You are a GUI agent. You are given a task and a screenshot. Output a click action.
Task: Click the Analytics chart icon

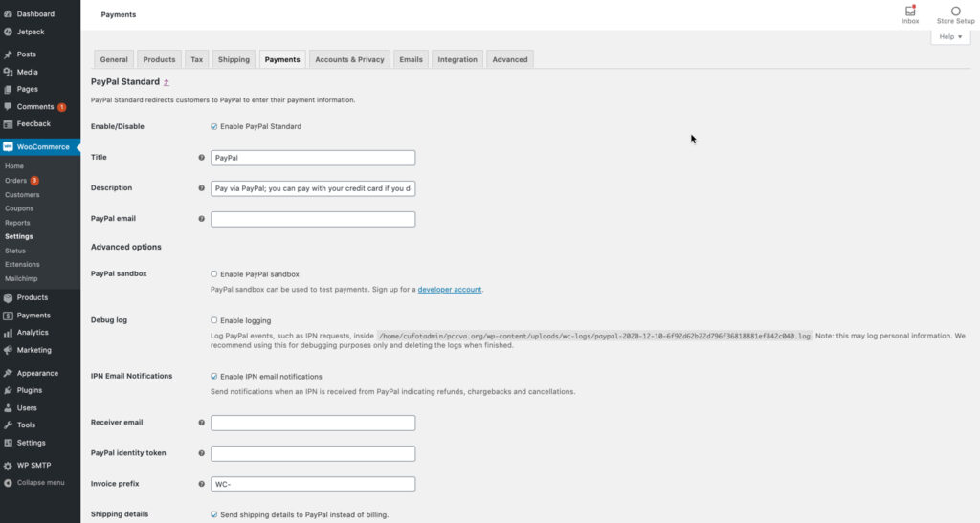[8, 333]
